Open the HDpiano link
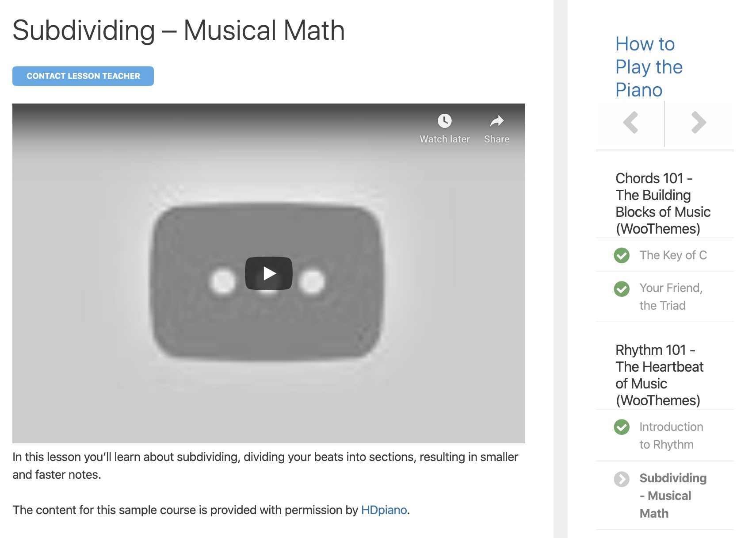 pyautogui.click(x=384, y=510)
